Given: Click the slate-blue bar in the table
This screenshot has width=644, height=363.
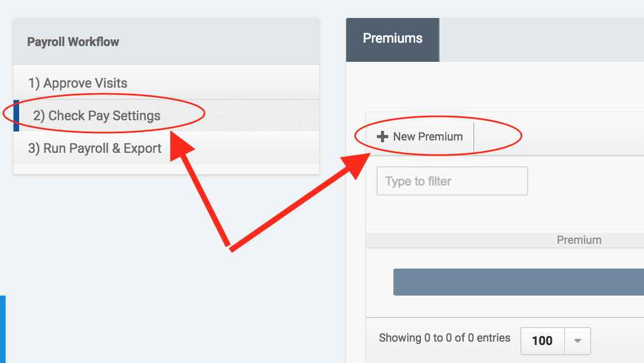Looking at the screenshot, I should (x=518, y=282).
